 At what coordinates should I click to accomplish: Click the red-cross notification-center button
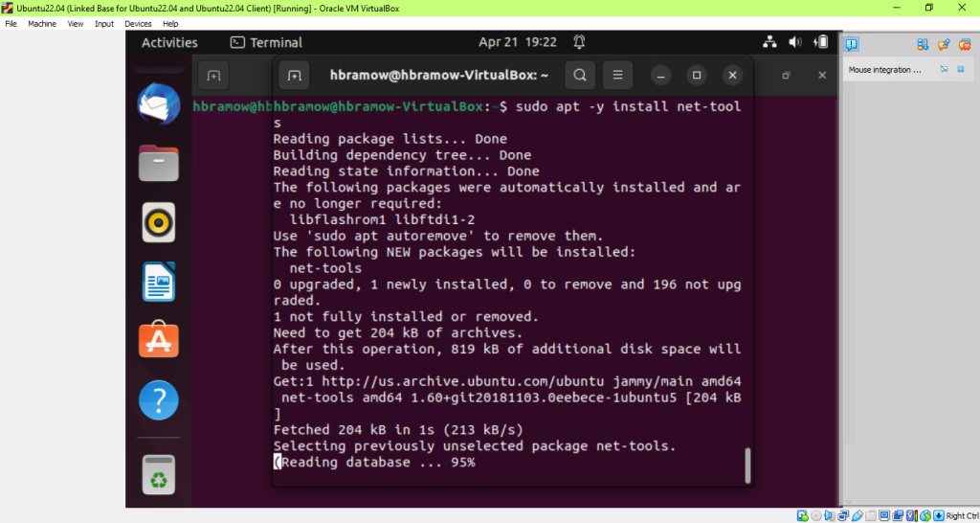965,44
